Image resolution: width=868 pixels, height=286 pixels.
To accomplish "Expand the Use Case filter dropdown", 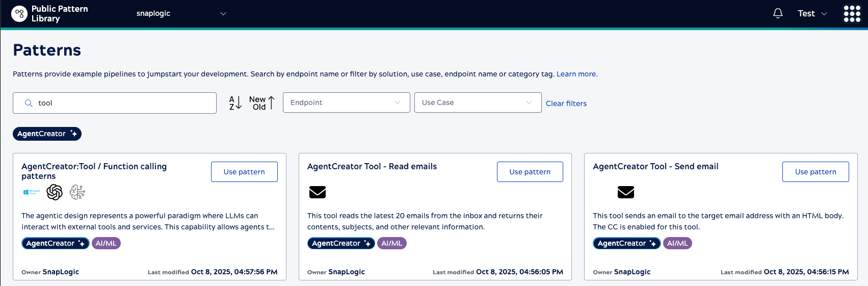I will (x=478, y=102).
